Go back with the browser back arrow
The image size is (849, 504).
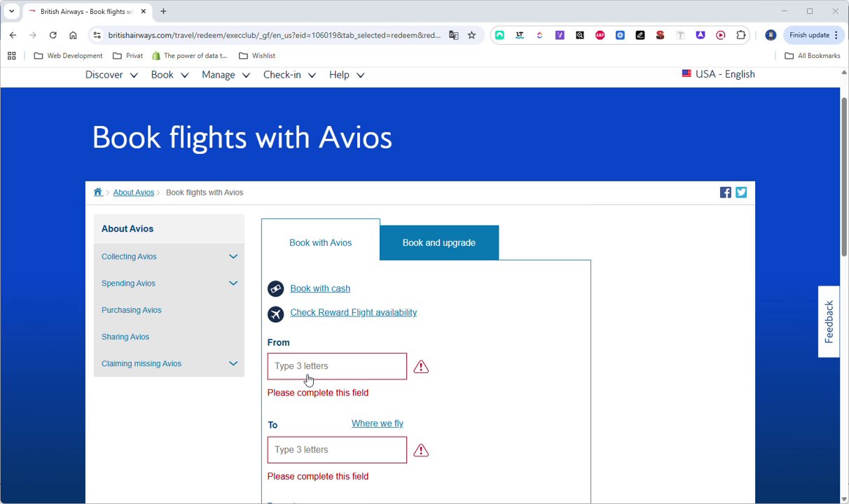click(x=13, y=35)
